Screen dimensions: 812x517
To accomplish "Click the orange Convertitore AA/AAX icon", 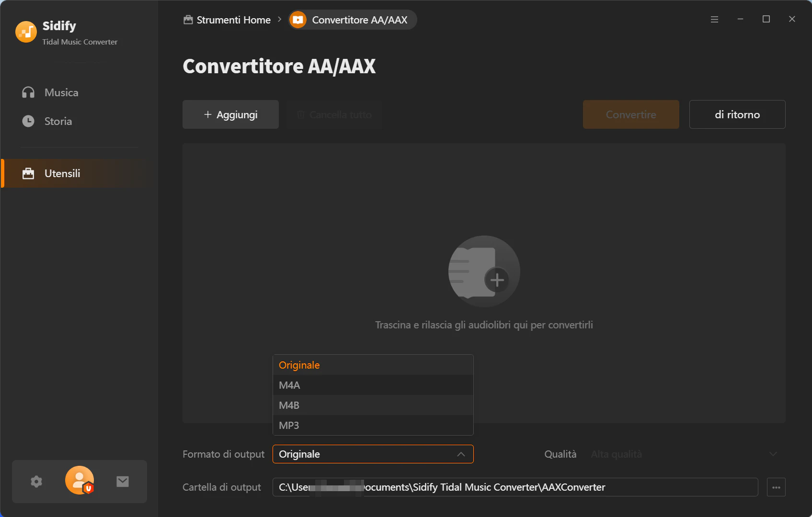I will coord(298,20).
